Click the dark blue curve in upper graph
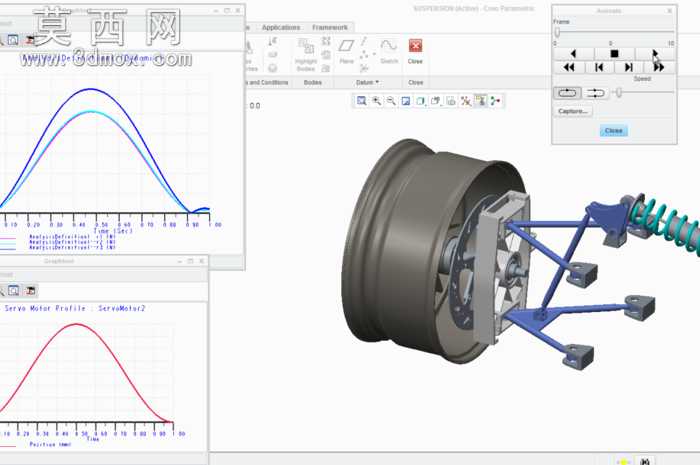Viewport: 700px width, 465px height. tap(92, 89)
